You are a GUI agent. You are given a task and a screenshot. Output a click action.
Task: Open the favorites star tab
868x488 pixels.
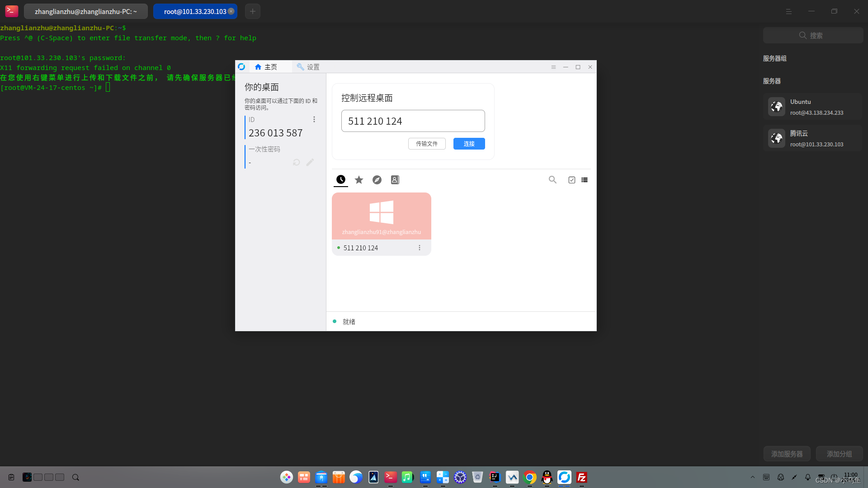click(x=359, y=180)
